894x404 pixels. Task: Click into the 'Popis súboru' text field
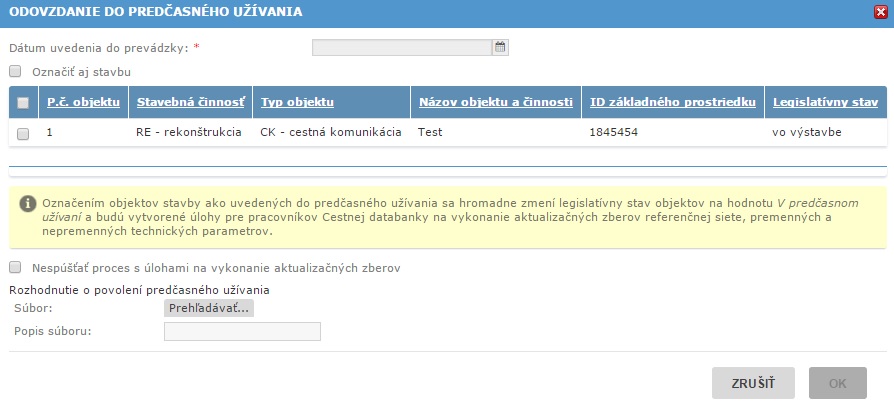pos(242,332)
